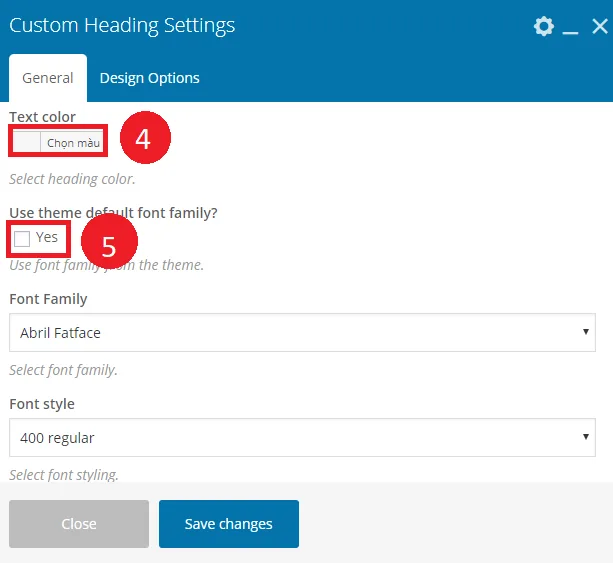The image size is (613, 563).
Task: Click the Yes label beside the checkbox
Action: pyautogui.click(x=47, y=237)
